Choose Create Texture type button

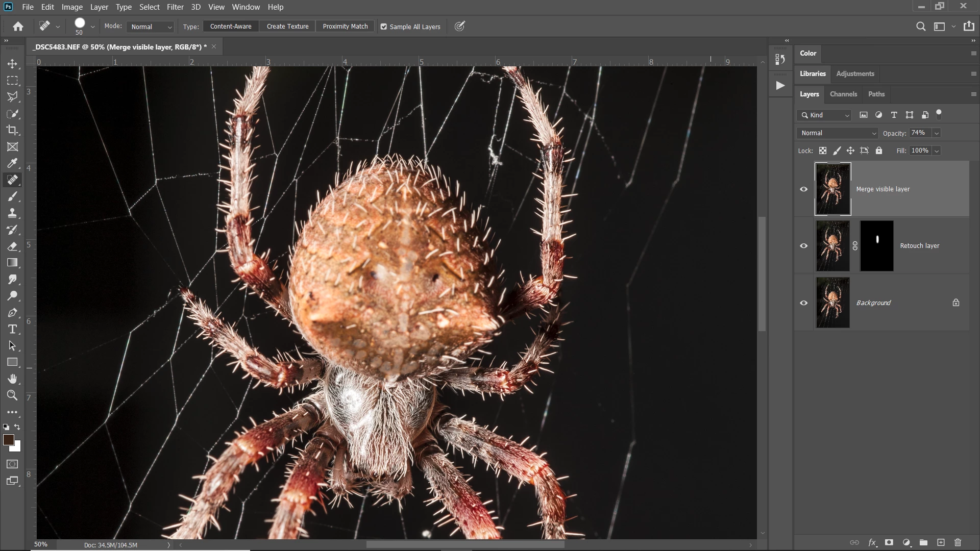287,27
